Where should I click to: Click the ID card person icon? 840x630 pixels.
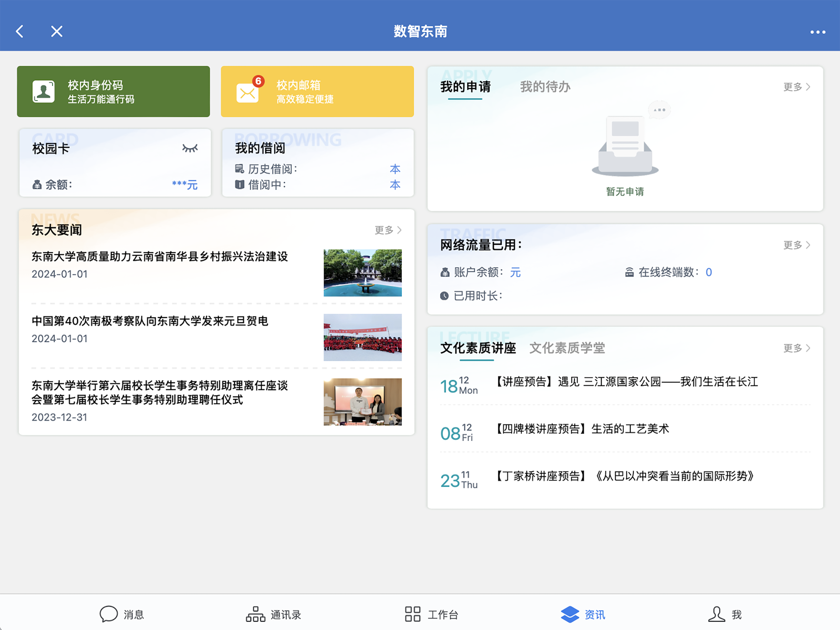pos(43,92)
